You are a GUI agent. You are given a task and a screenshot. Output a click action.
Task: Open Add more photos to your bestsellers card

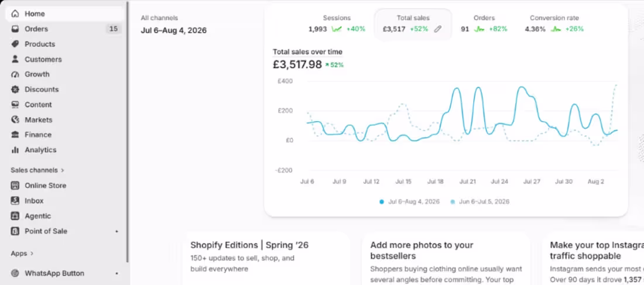click(x=447, y=258)
